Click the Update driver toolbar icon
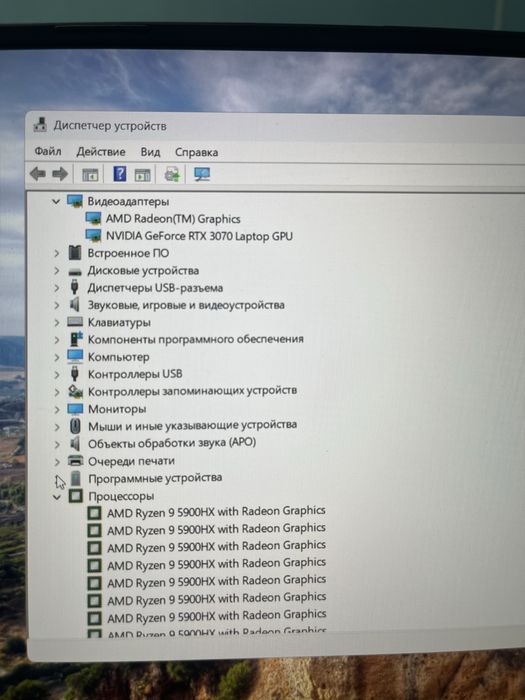 [x=172, y=174]
